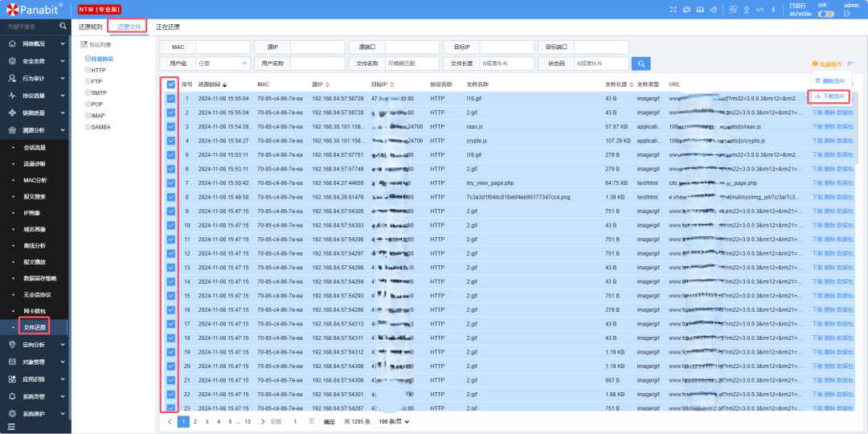Click the upload arrow icon in header

746,10
